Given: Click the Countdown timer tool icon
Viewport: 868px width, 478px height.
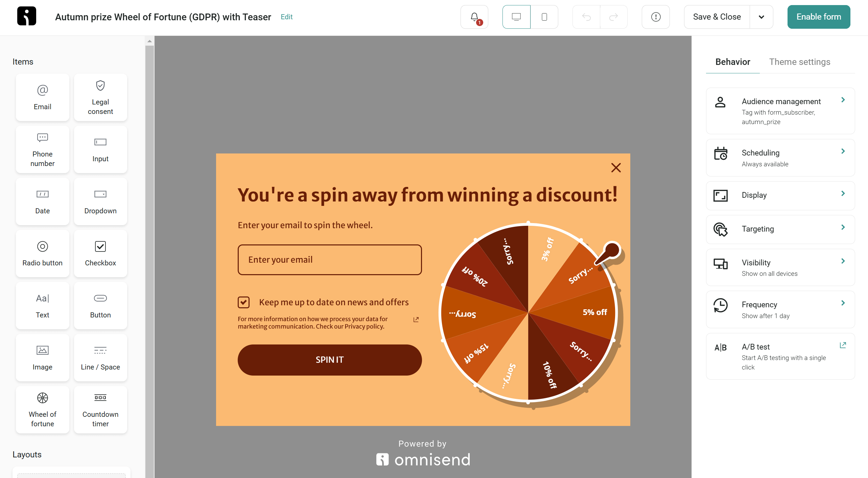Looking at the screenshot, I should click(100, 398).
